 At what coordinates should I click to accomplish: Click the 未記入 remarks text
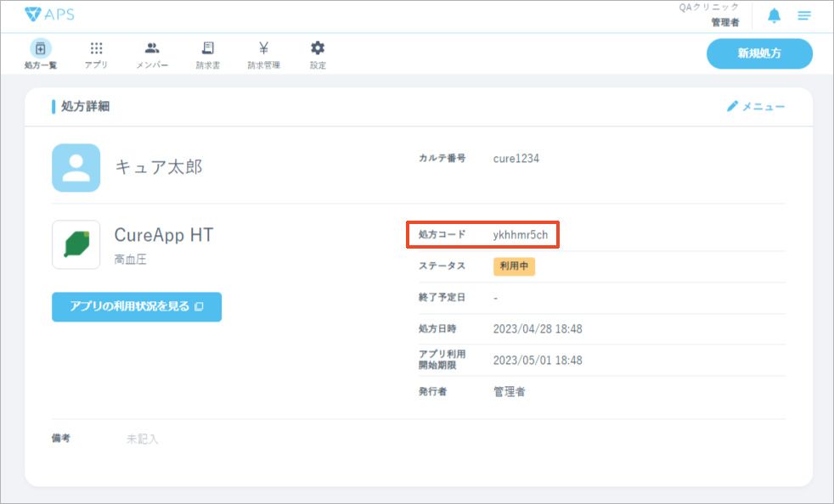click(142, 440)
